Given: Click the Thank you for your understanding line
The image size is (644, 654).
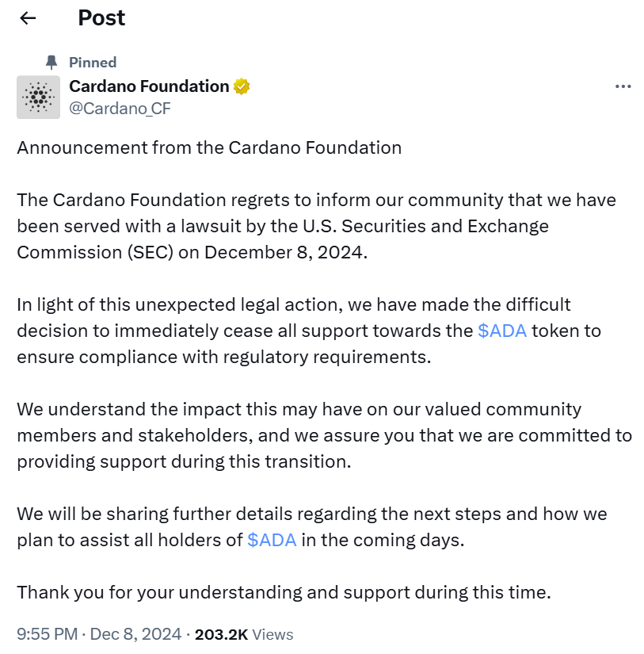Looking at the screenshot, I should click(x=284, y=592).
